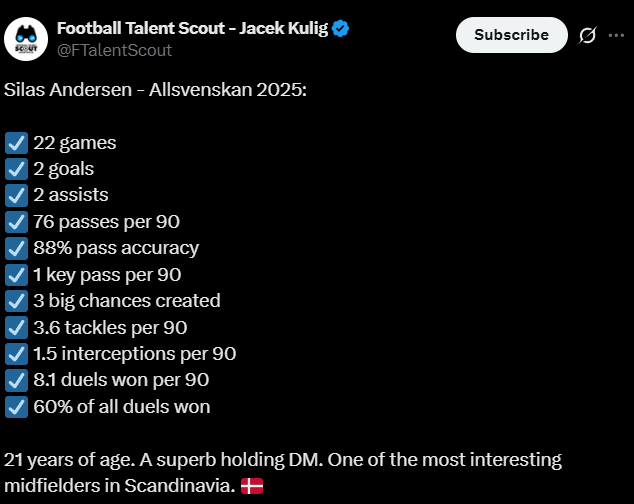This screenshot has width=634, height=504.
Task: Select the checkmark icon by "60% of all duels won"
Action: pos(16,407)
